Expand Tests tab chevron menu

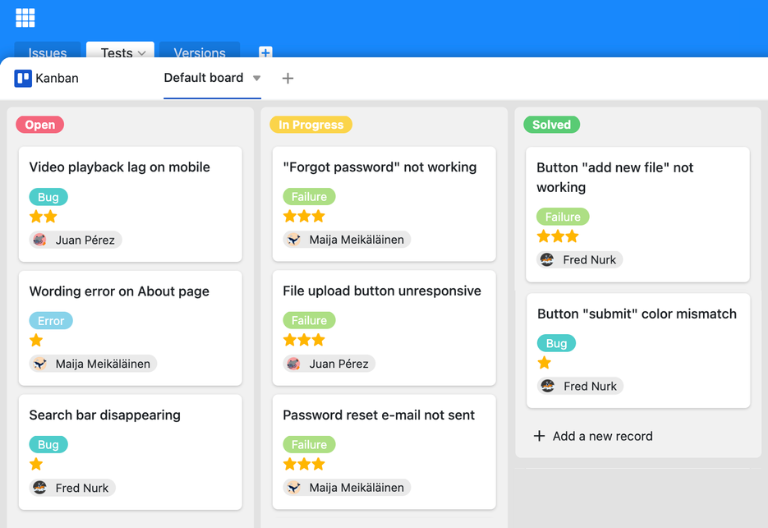[142, 53]
